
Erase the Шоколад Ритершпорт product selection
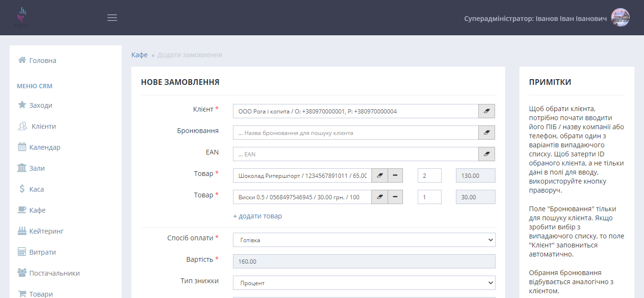click(x=380, y=175)
